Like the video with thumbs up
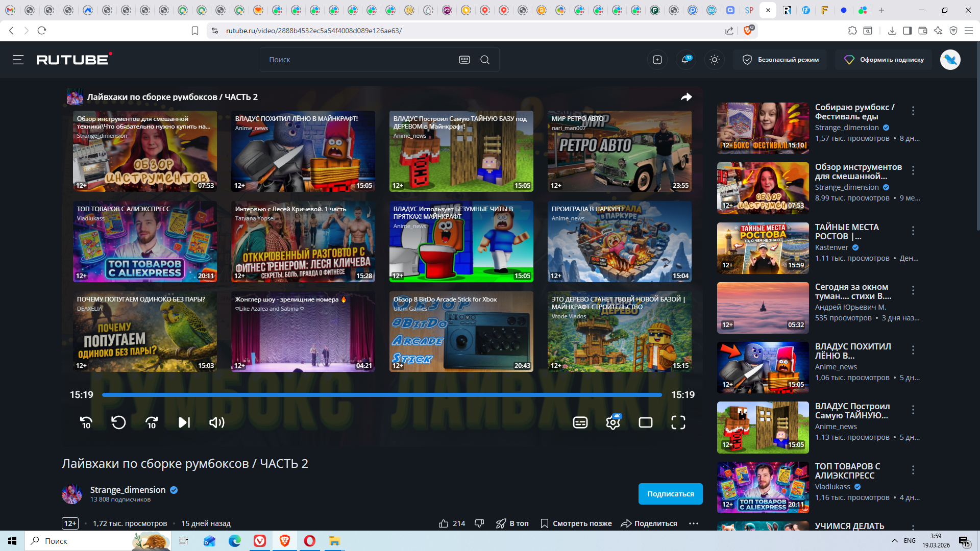This screenshot has height=551, width=980. point(444,523)
